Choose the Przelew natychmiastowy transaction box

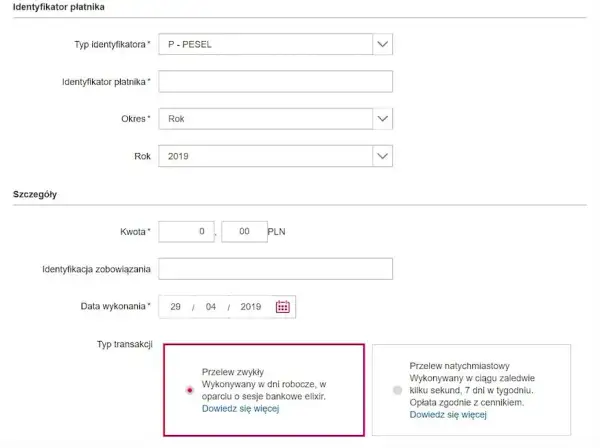[x=471, y=390]
